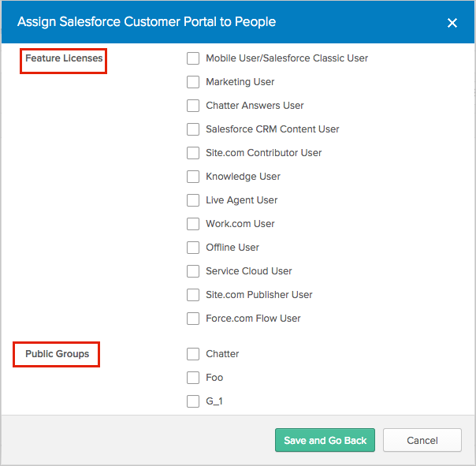Toggle Site.com Publisher User checkbox
The height and width of the screenshot is (466, 476).
pos(193,295)
